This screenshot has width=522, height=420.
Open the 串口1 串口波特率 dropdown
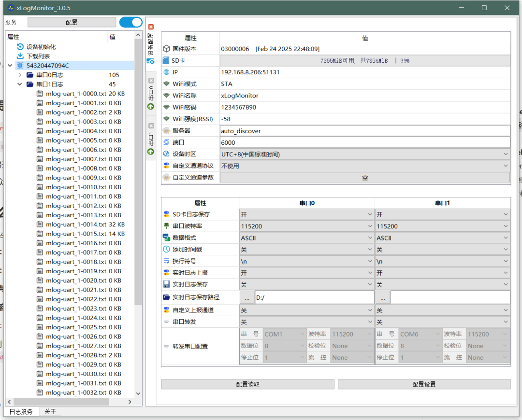click(x=442, y=226)
